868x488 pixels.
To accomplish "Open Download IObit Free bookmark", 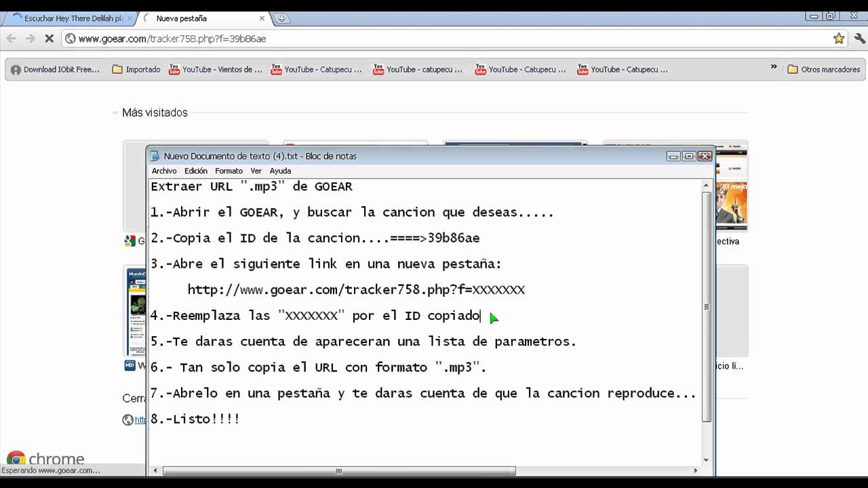I will (55, 69).
